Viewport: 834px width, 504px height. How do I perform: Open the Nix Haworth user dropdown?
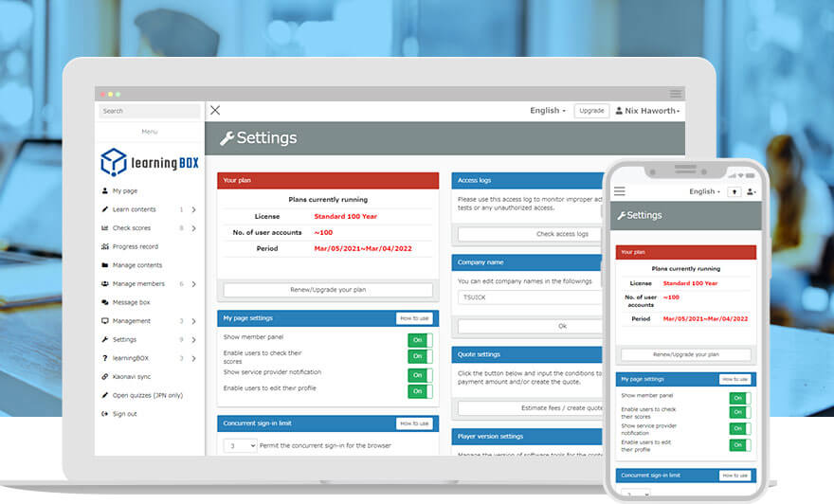pyautogui.click(x=647, y=111)
